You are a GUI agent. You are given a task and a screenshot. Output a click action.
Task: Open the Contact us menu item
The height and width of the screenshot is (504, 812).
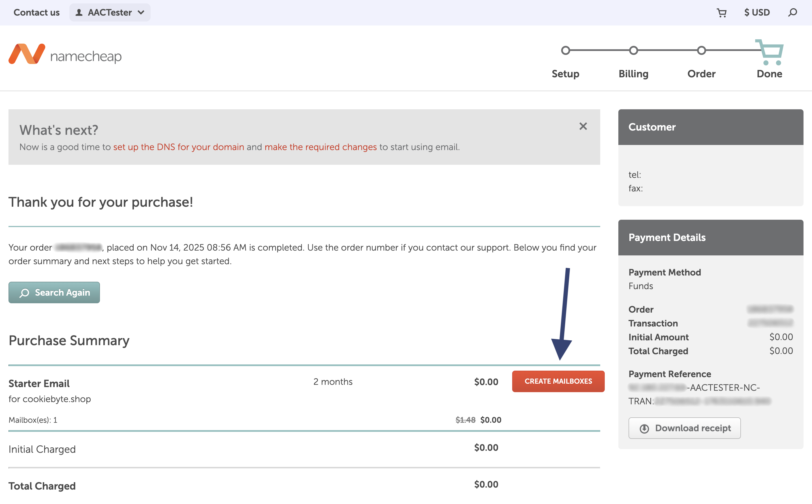tap(37, 13)
